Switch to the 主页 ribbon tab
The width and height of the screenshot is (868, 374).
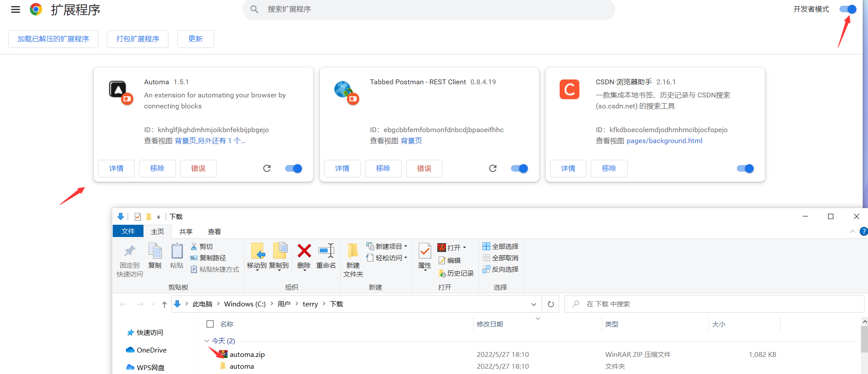157,231
